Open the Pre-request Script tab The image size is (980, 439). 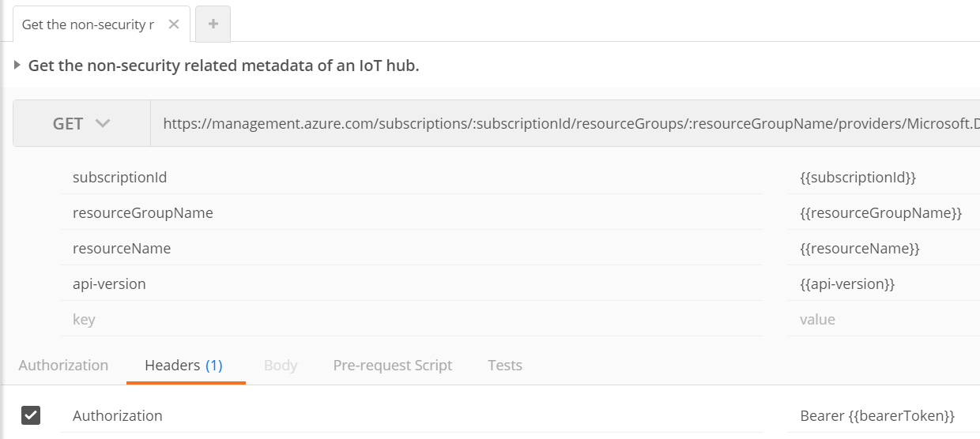pyautogui.click(x=393, y=366)
